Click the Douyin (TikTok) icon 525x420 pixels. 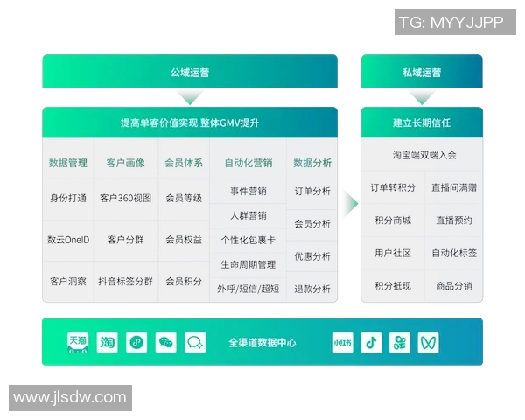pyautogui.click(x=371, y=342)
